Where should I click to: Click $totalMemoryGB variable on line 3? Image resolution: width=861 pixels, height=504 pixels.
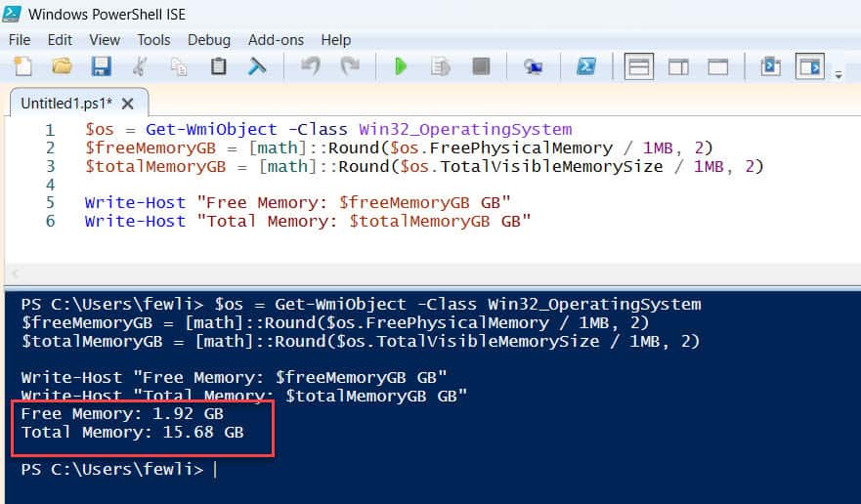[155, 166]
